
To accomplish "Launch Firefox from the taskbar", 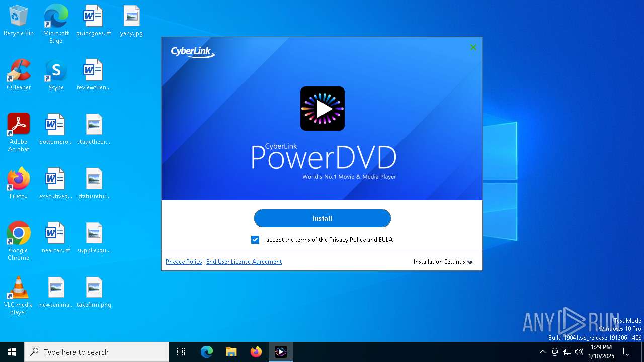I will click(x=256, y=352).
